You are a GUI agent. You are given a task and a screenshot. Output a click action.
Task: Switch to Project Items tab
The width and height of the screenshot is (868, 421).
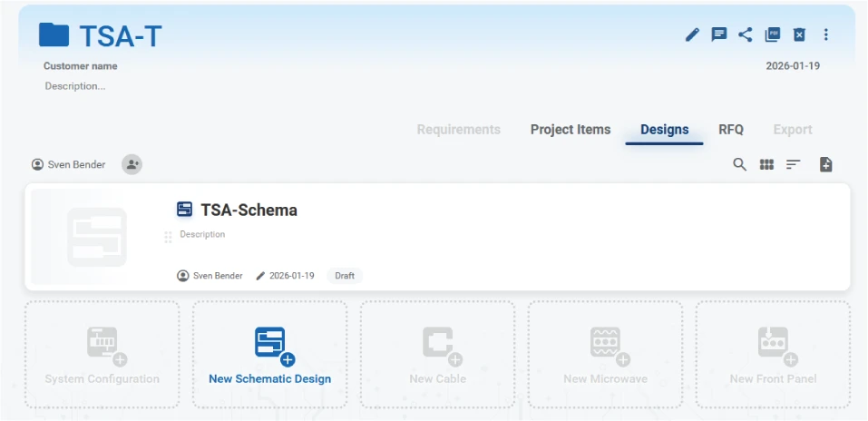pos(571,130)
